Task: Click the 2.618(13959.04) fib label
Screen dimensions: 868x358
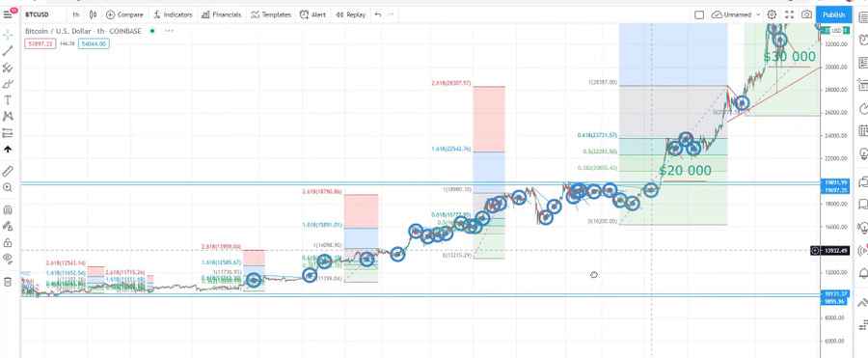Action: tap(221, 246)
